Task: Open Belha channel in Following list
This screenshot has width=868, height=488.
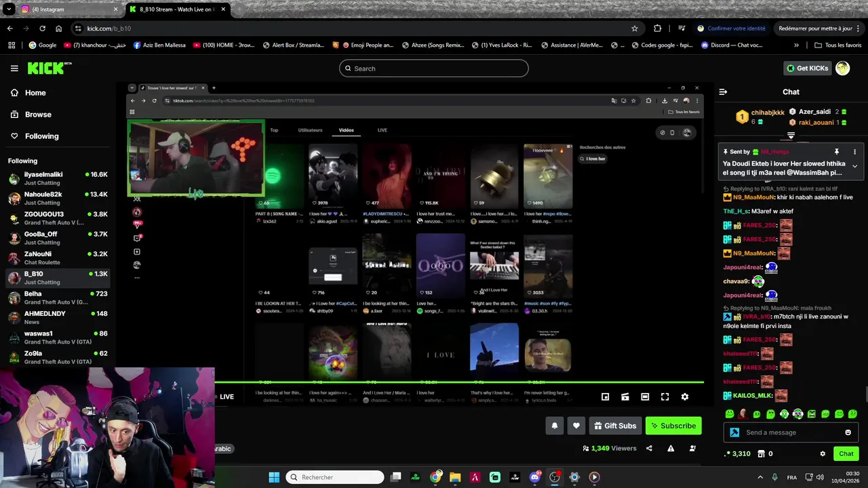Action: point(58,298)
